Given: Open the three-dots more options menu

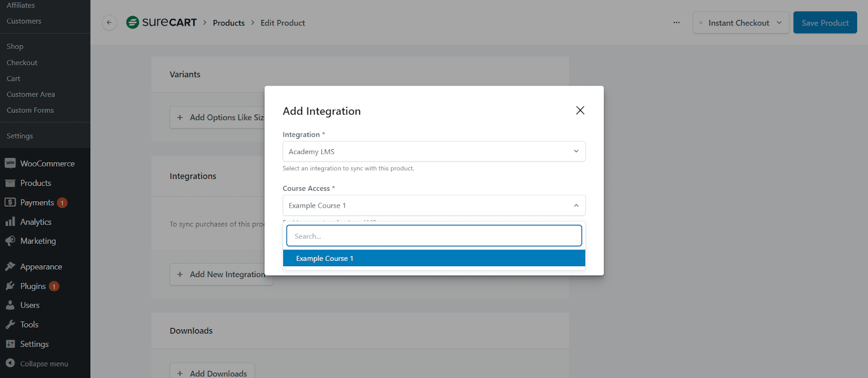Looking at the screenshot, I should (x=676, y=23).
